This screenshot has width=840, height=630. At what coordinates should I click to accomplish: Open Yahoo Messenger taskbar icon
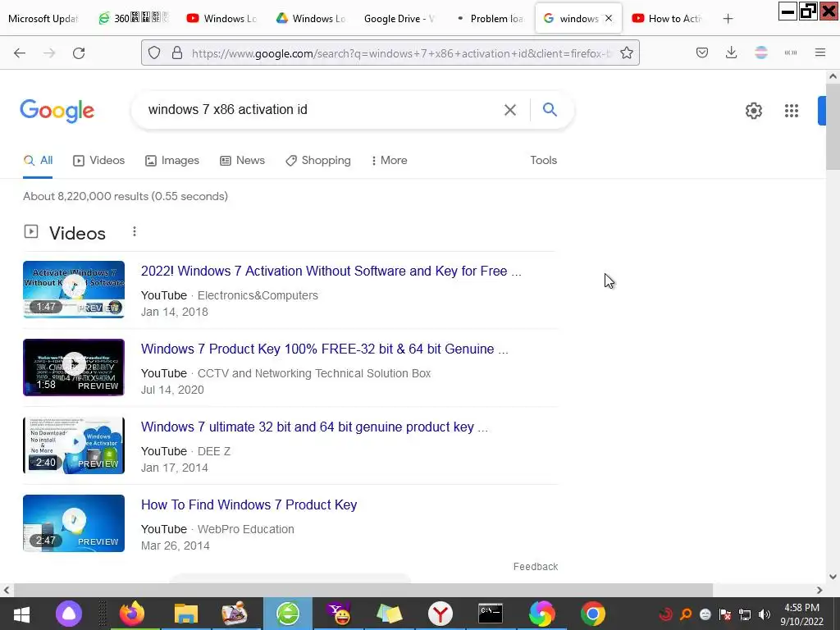[339, 614]
